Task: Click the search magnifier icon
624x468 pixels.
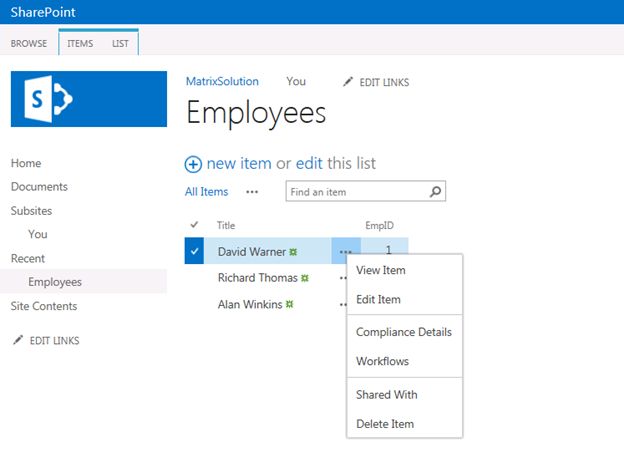Action: (x=436, y=191)
